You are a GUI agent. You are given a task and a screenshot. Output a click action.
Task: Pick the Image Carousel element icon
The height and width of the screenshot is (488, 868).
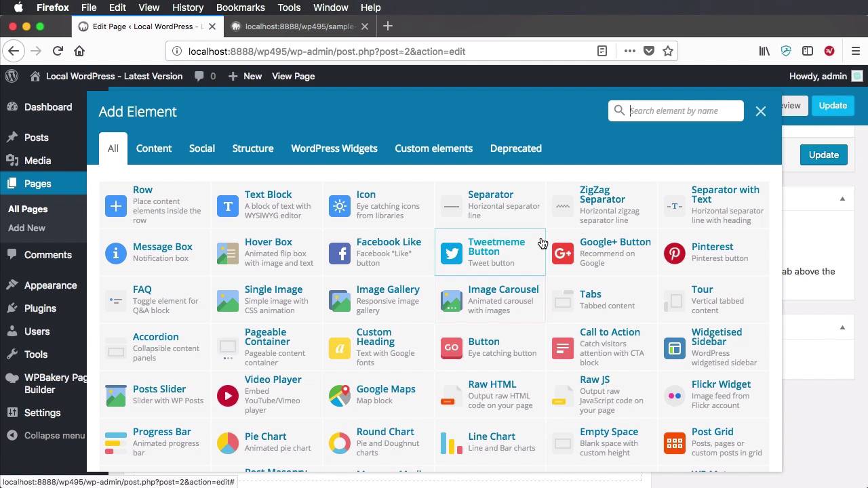click(x=452, y=300)
